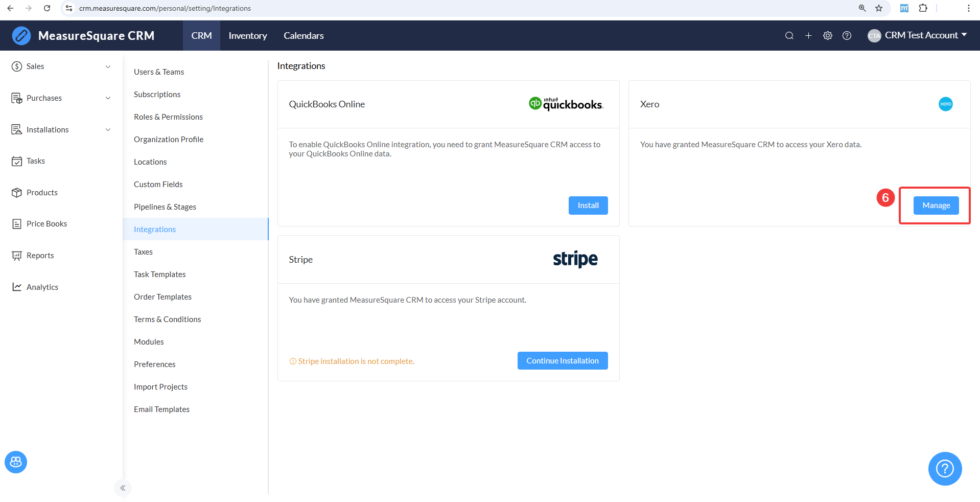Install the QuickBooks Online integration
The height and width of the screenshot is (502, 980).
[x=588, y=206]
